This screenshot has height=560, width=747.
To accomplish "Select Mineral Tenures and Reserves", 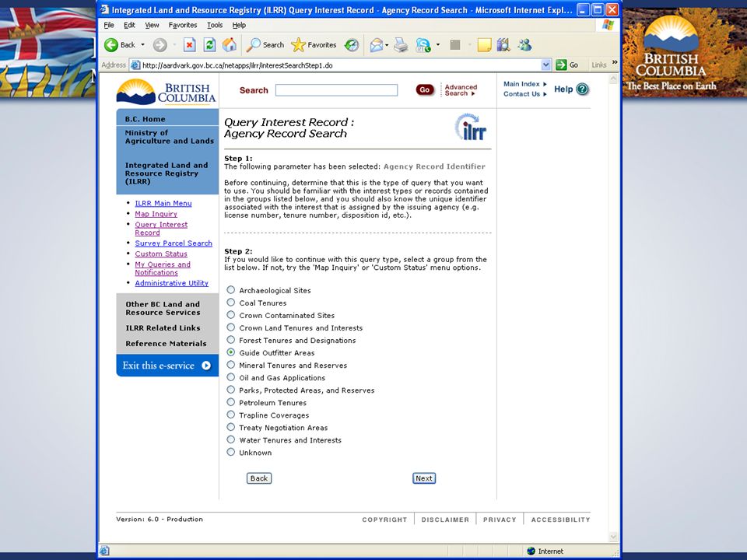I will click(x=230, y=365).
